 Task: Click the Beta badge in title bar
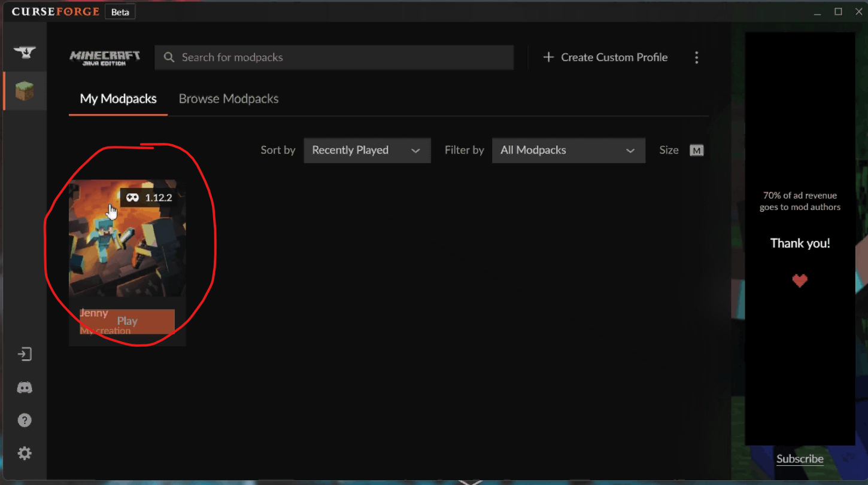(120, 12)
